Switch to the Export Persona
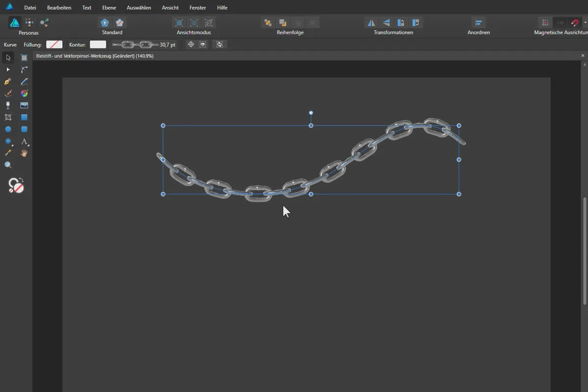 44,23
